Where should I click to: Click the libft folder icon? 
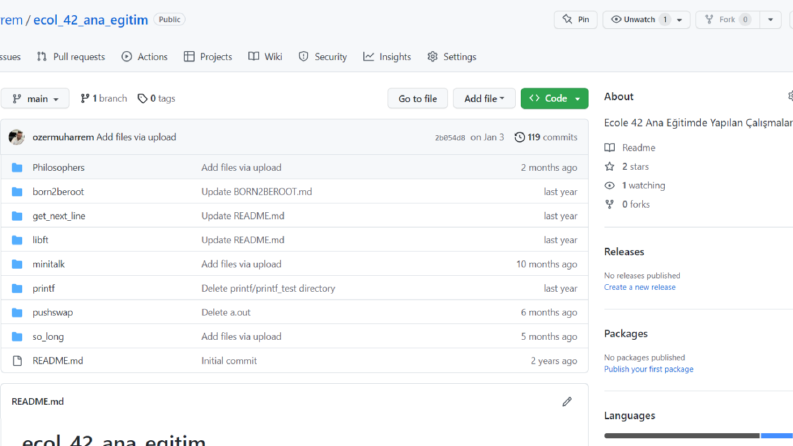coord(17,240)
